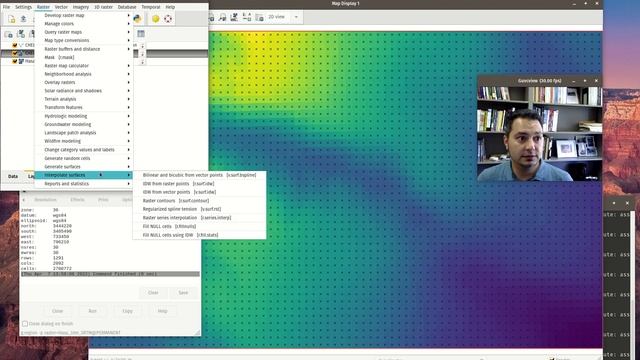Select Regularized spline tension entry
The image size is (640, 360).
click(x=200, y=209)
